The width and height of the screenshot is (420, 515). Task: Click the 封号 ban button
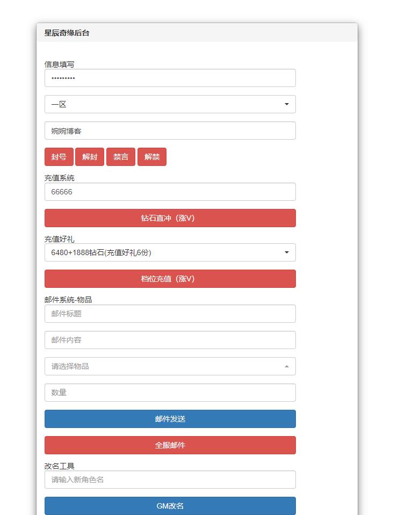tap(59, 157)
